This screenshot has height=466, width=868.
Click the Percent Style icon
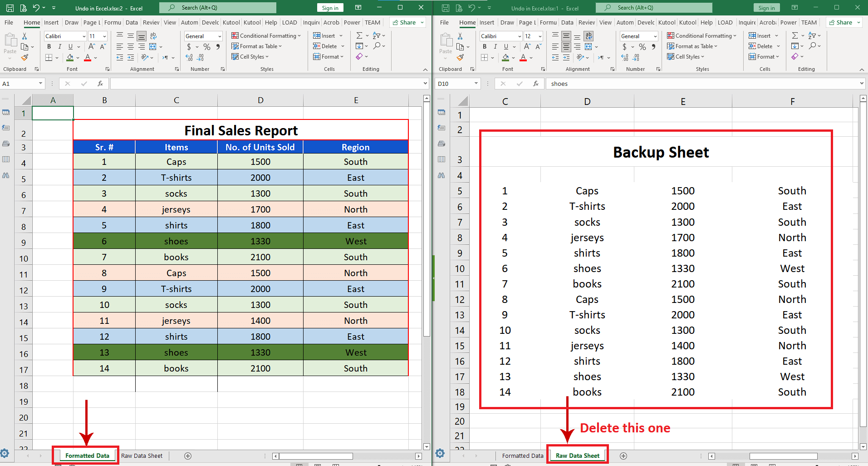pyautogui.click(x=206, y=46)
